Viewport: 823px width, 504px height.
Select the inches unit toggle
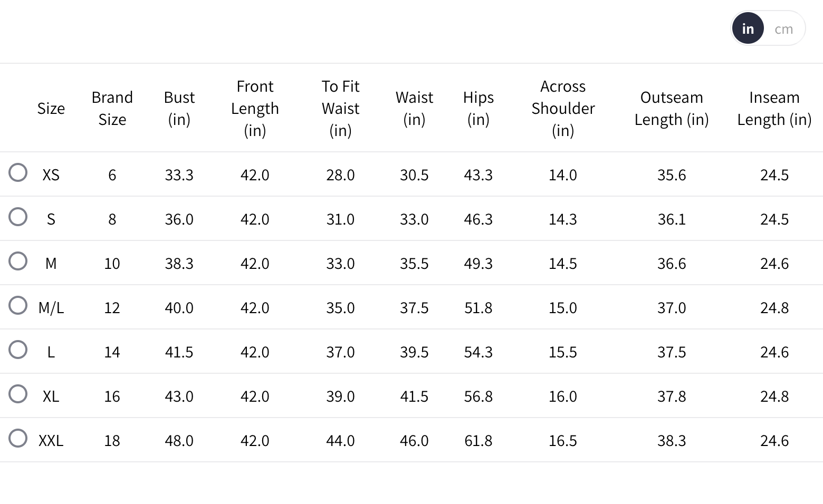point(748,29)
